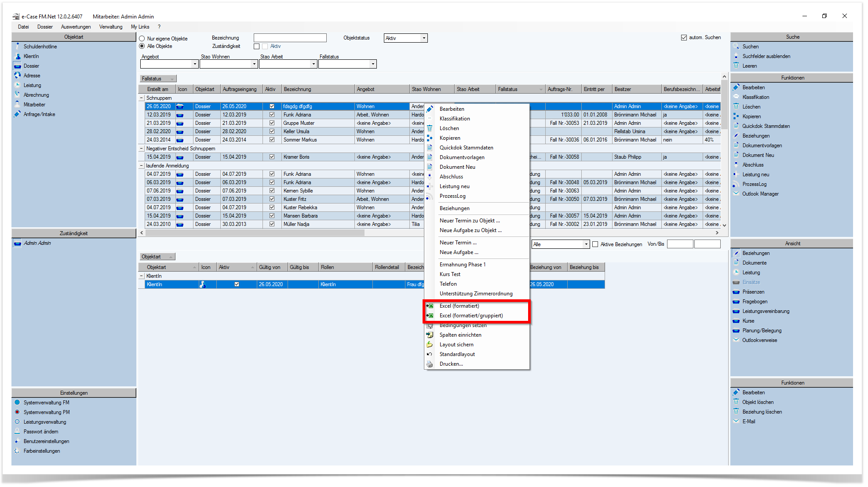Screen dimensions: 868x487
Task: Click Planung/Belegung icon
Action: (x=736, y=330)
